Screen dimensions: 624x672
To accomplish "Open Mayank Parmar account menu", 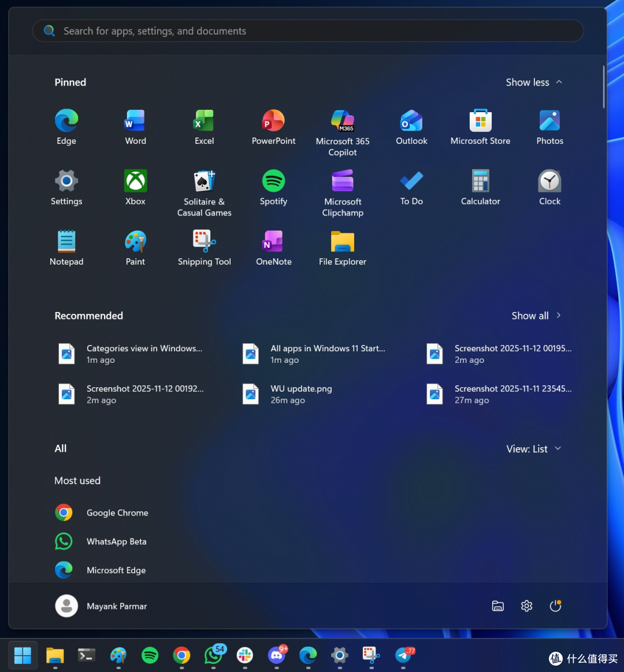I will coord(101,606).
